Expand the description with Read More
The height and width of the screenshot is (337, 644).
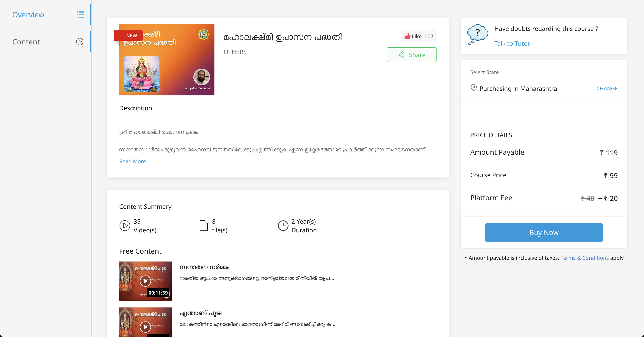[132, 161]
